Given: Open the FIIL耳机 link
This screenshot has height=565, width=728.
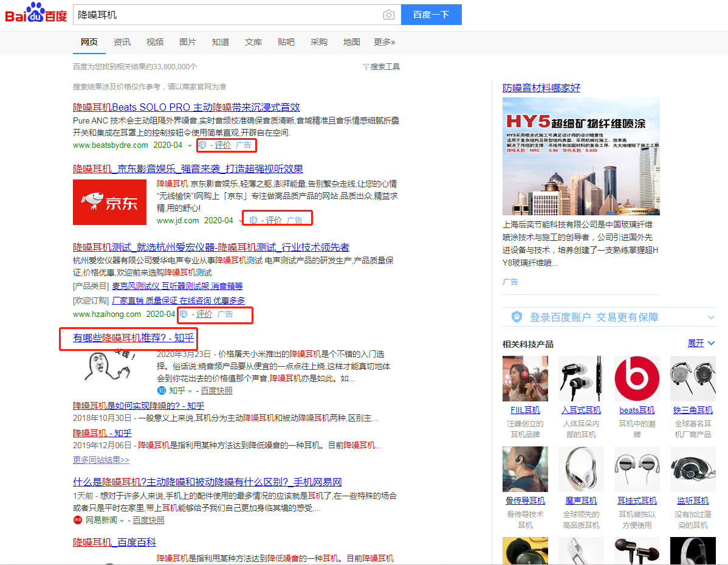Looking at the screenshot, I should (x=525, y=410).
